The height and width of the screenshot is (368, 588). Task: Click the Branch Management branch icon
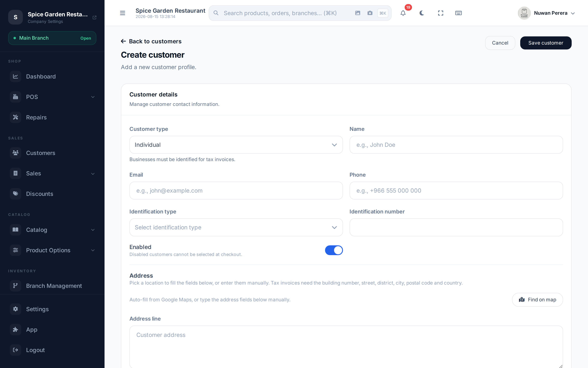click(x=16, y=286)
